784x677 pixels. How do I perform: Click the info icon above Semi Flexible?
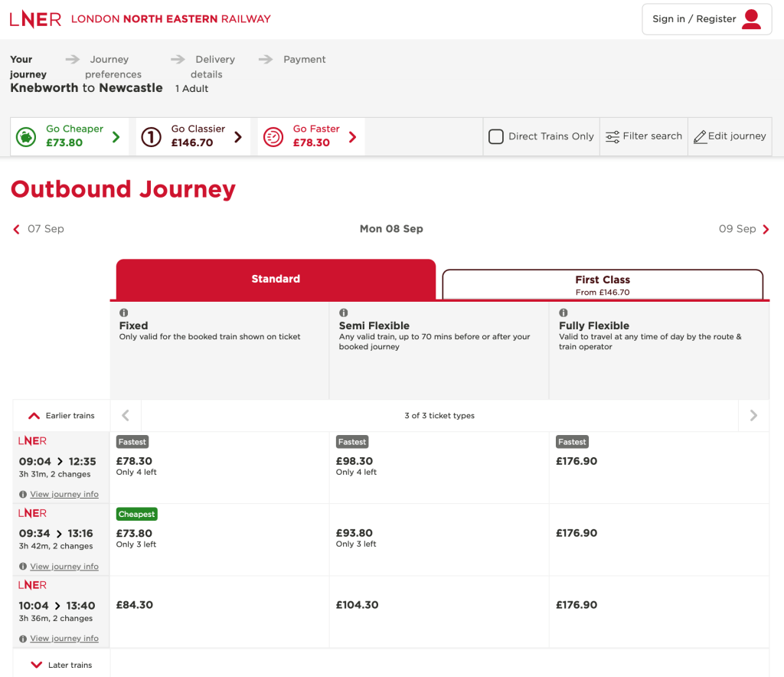[344, 313]
